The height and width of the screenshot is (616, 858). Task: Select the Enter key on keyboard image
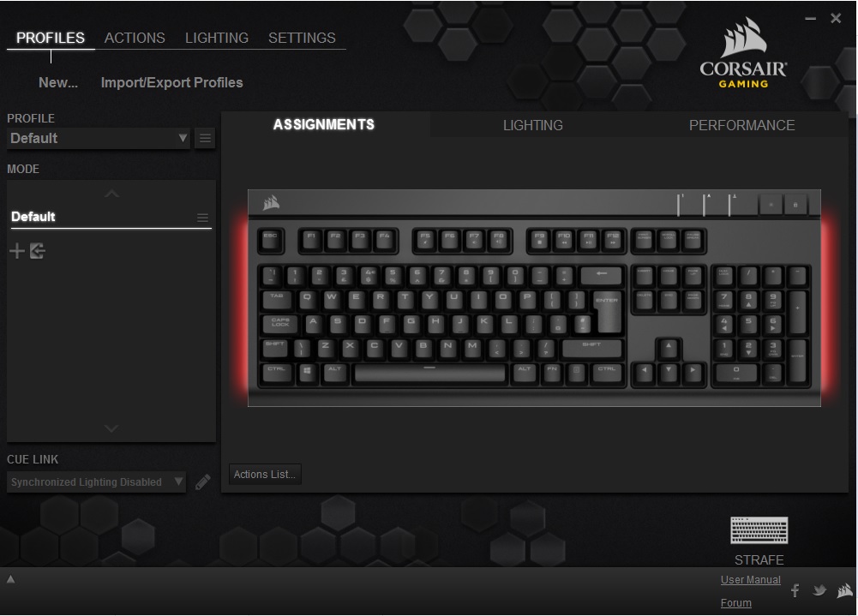(608, 313)
